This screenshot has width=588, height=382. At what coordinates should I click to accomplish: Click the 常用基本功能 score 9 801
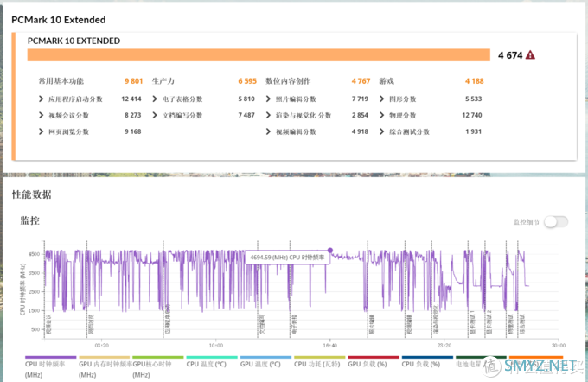(x=133, y=81)
